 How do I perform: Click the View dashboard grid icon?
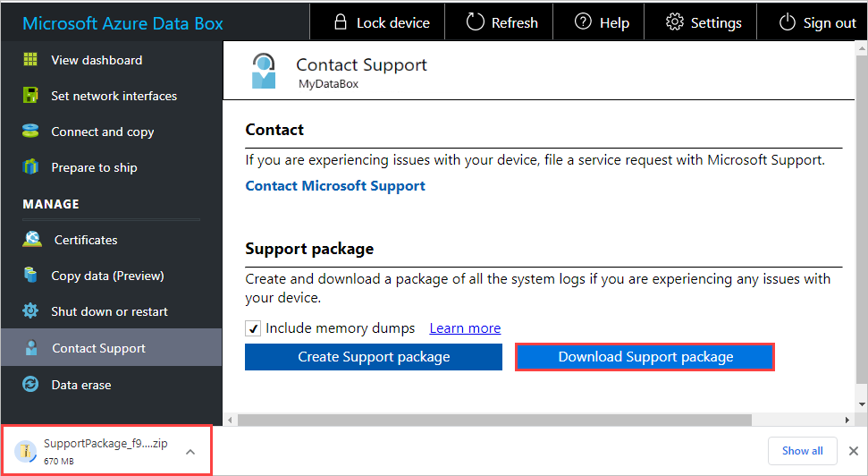[x=30, y=60]
